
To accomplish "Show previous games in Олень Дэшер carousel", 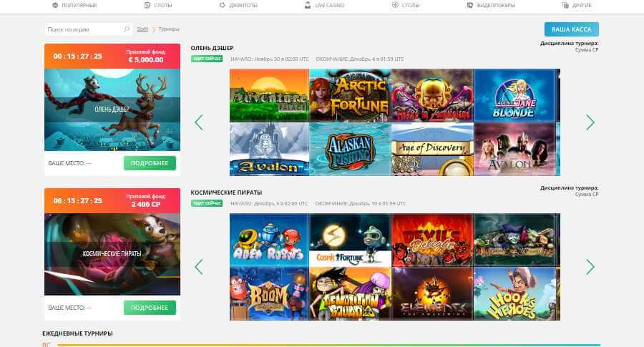I will point(199,122).
